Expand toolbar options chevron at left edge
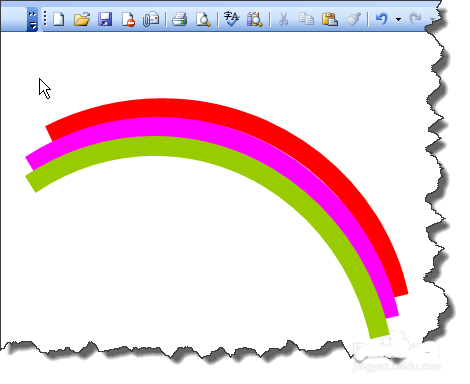This screenshot has width=470, height=384. [32, 19]
